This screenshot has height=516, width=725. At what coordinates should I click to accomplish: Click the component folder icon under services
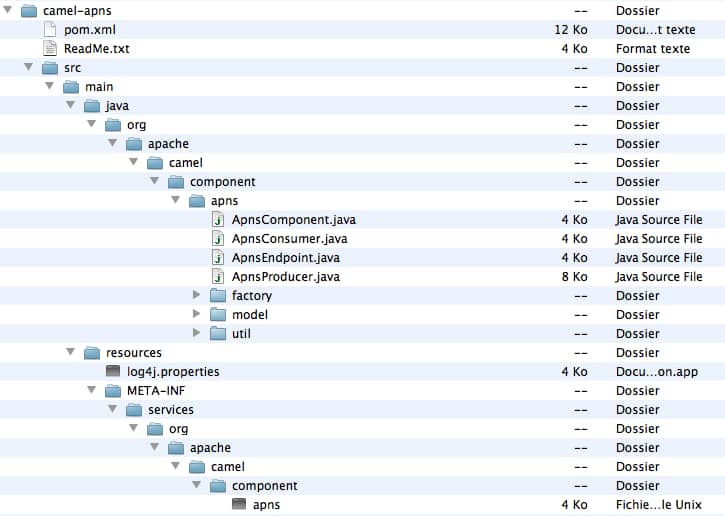tap(218, 485)
